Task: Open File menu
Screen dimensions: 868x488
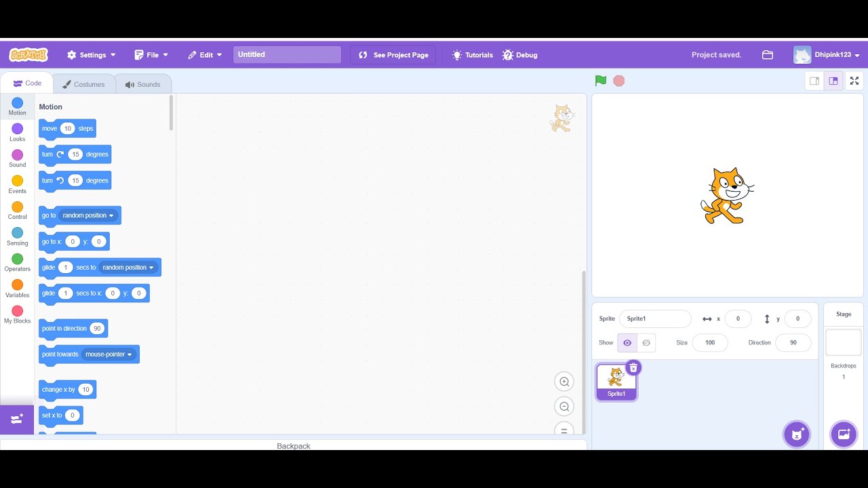Action: (x=151, y=55)
